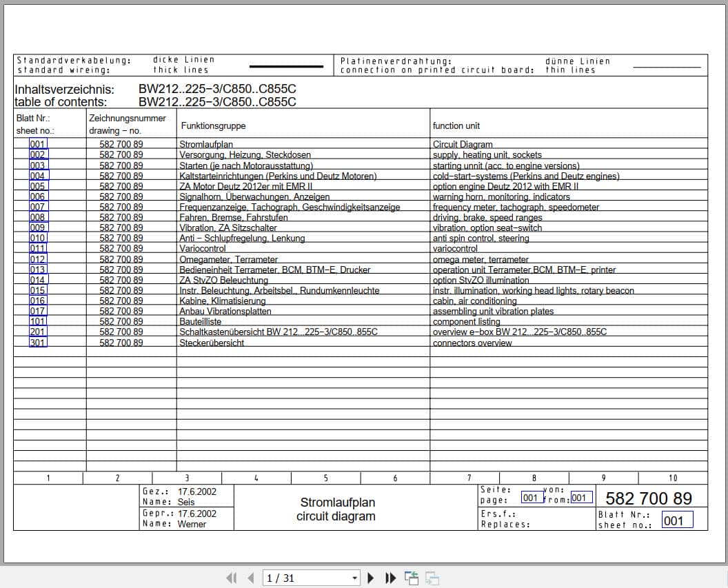Jump to the last page

pyautogui.click(x=390, y=578)
